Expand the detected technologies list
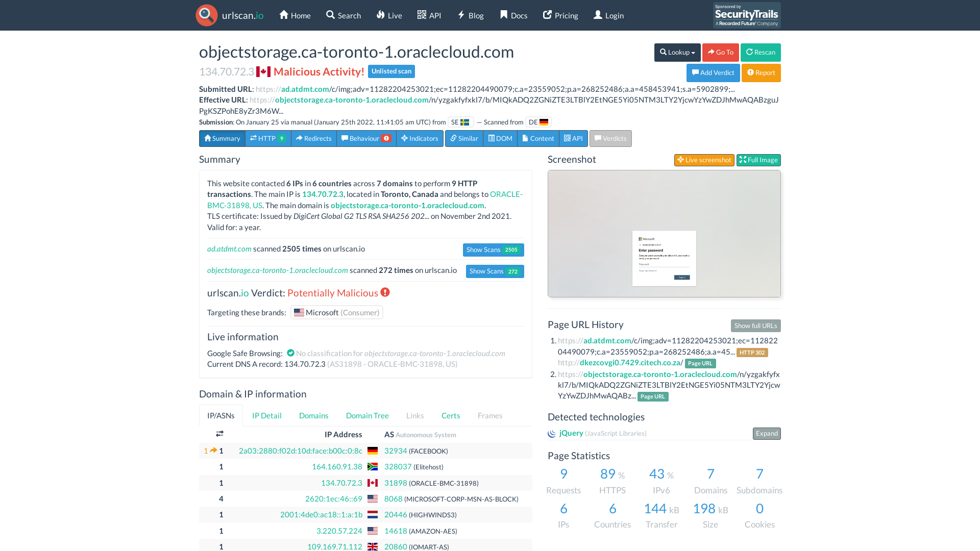980x551 pixels. (767, 434)
